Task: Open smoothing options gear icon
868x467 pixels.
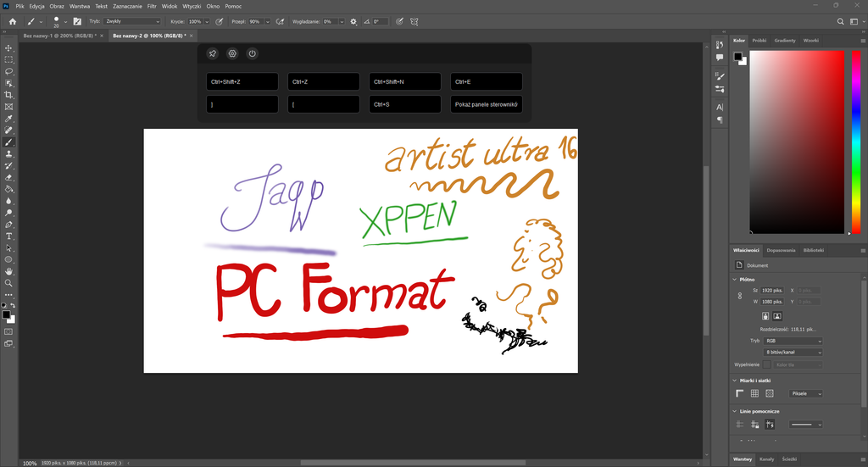Action: pyautogui.click(x=353, y=21)
